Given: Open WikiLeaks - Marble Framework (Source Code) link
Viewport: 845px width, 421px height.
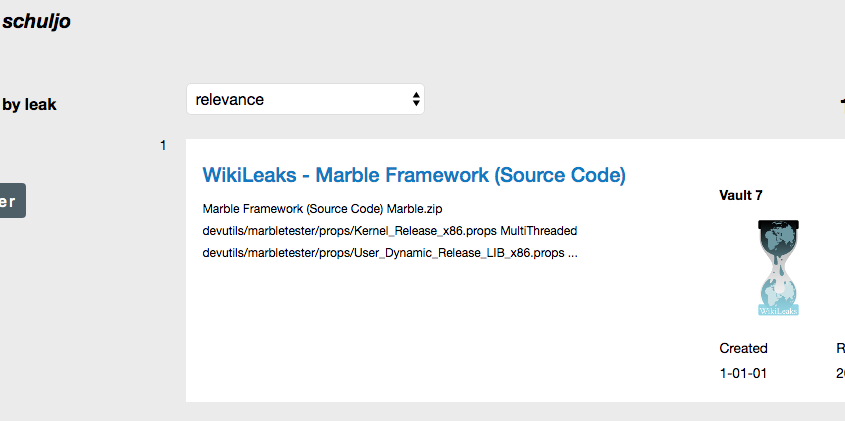Looking at the screenshot, I should pyautogui.click(x=414, y=175).
